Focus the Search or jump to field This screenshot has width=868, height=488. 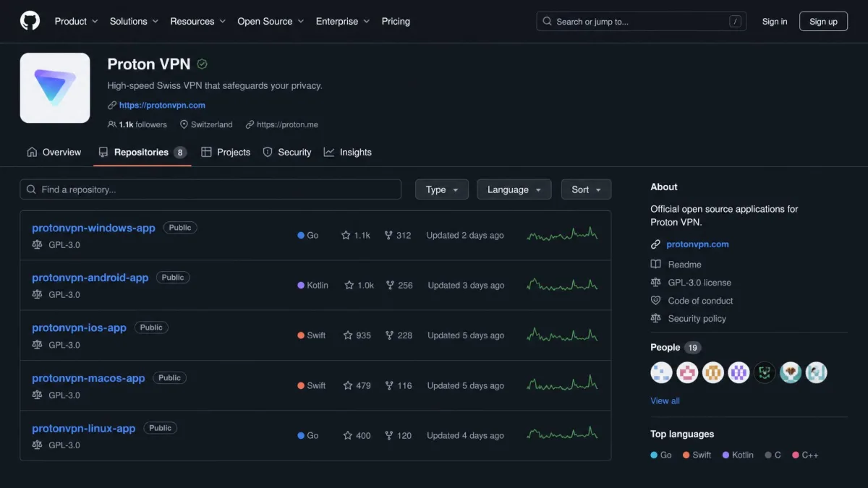click(642, 22)
